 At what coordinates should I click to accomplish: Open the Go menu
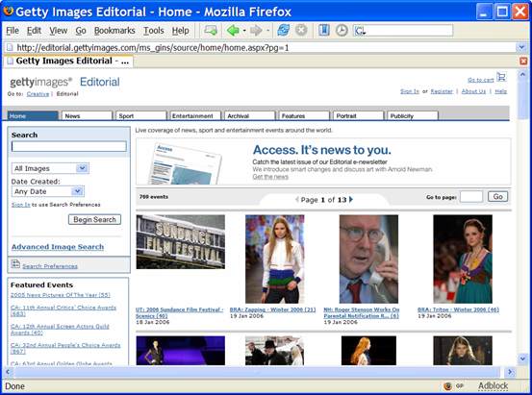click(81, 31)
